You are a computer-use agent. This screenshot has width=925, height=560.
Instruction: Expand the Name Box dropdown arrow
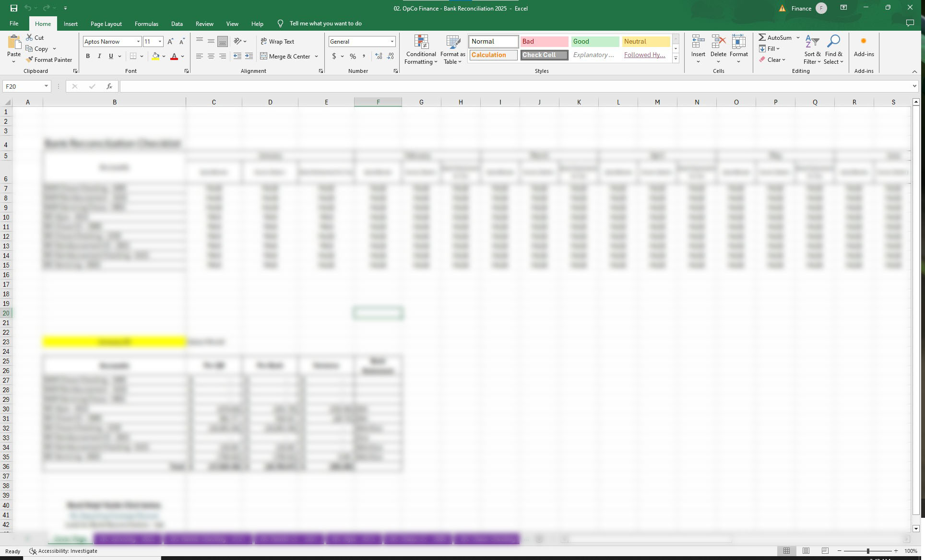[46, 86]
